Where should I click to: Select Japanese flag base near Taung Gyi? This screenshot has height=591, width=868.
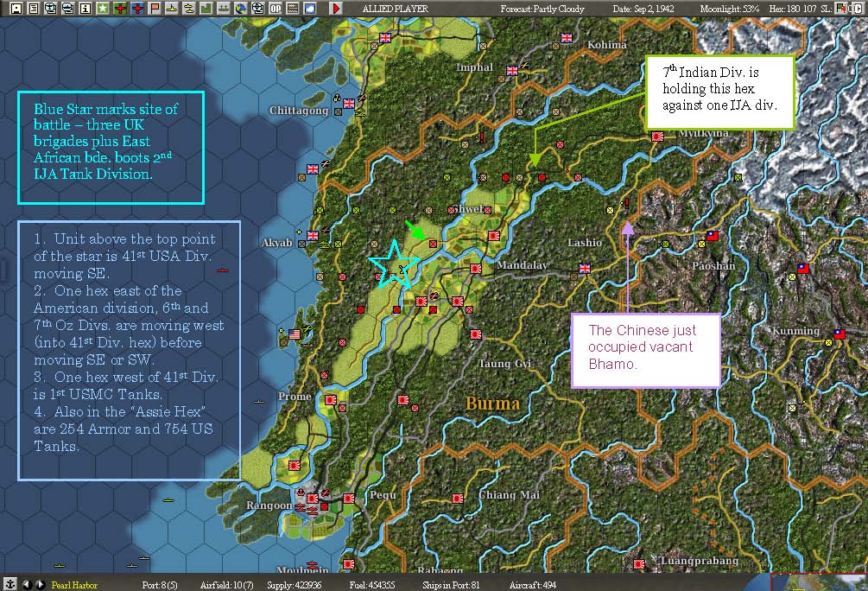476,334
